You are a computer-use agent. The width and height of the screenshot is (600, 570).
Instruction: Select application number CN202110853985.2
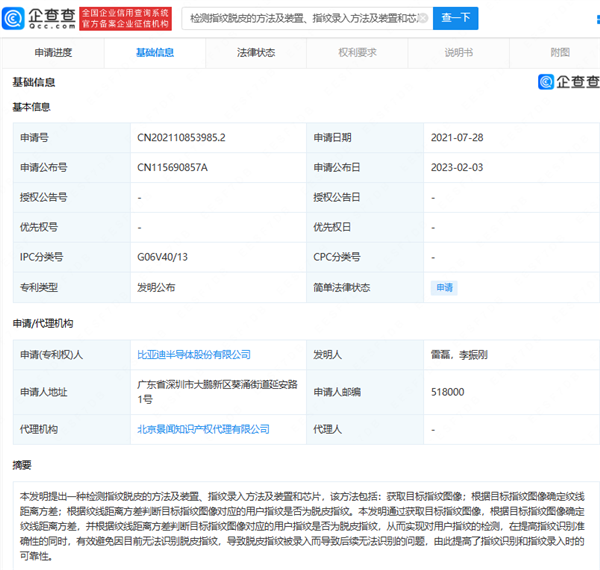tap(181, 138)
